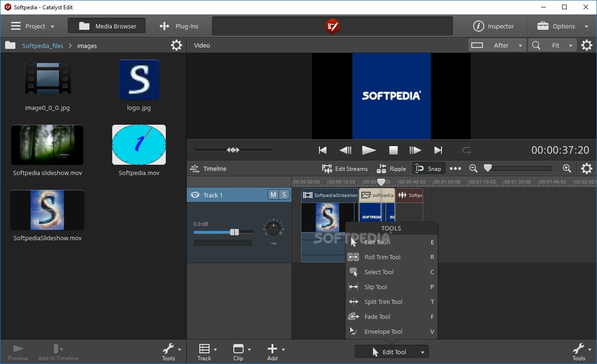
Task: Zoom in the timeline
Action: tap(567, 169)
